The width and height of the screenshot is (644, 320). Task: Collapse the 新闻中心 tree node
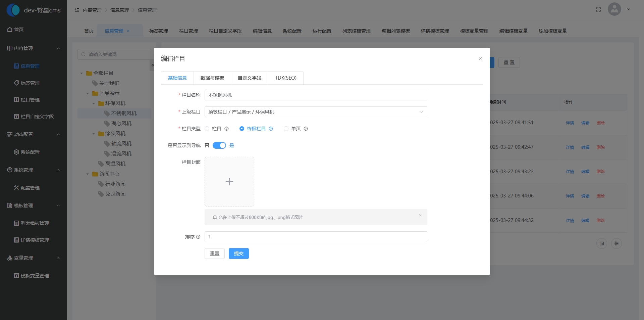point(88,174)
